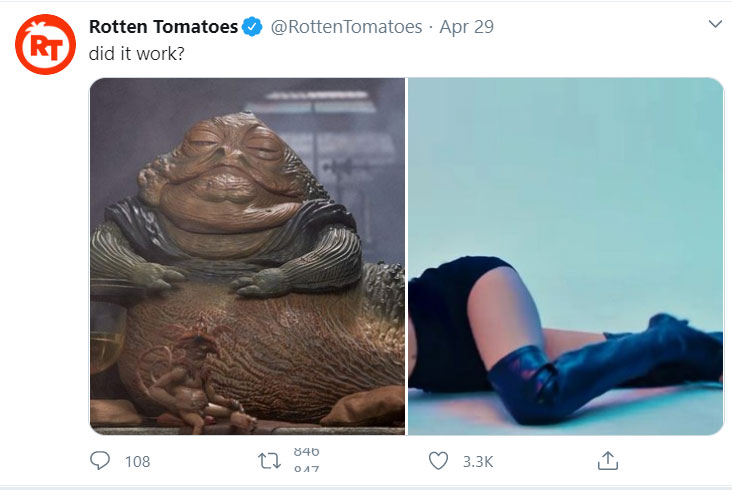Image resolution: width=732 pixels, height=490 pixels.
Task: Click the Rotten Tomatoes profile avatar
Action: coord(44,43)
